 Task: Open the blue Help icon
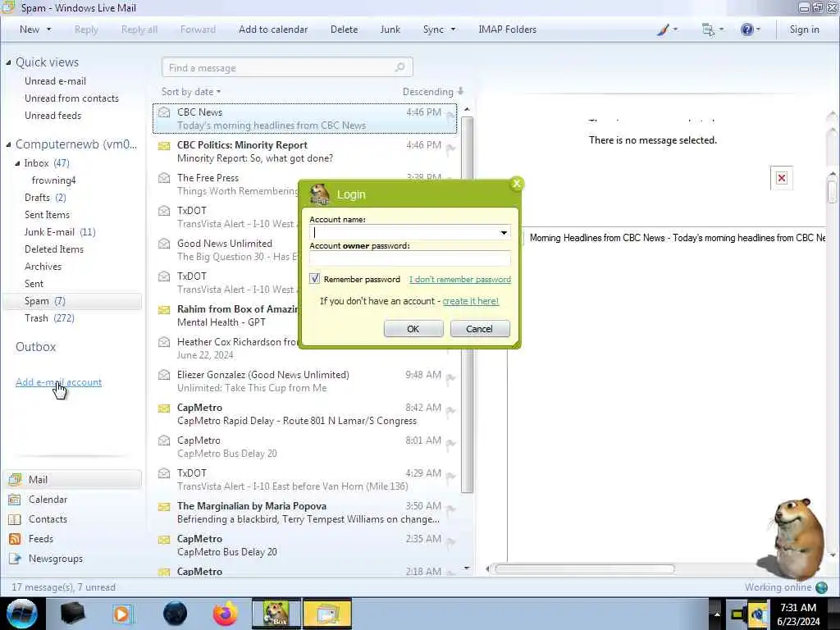coord(746,30)
